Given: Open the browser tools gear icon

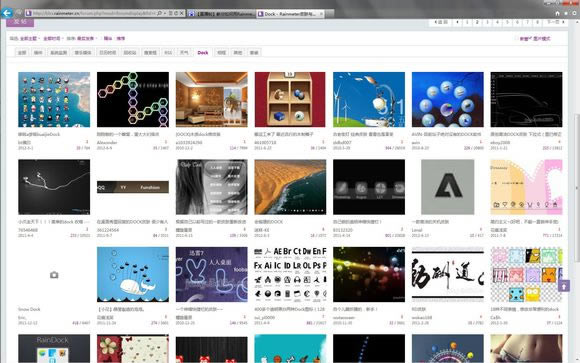Looking at the screenshot, I should tap(574, 13).
